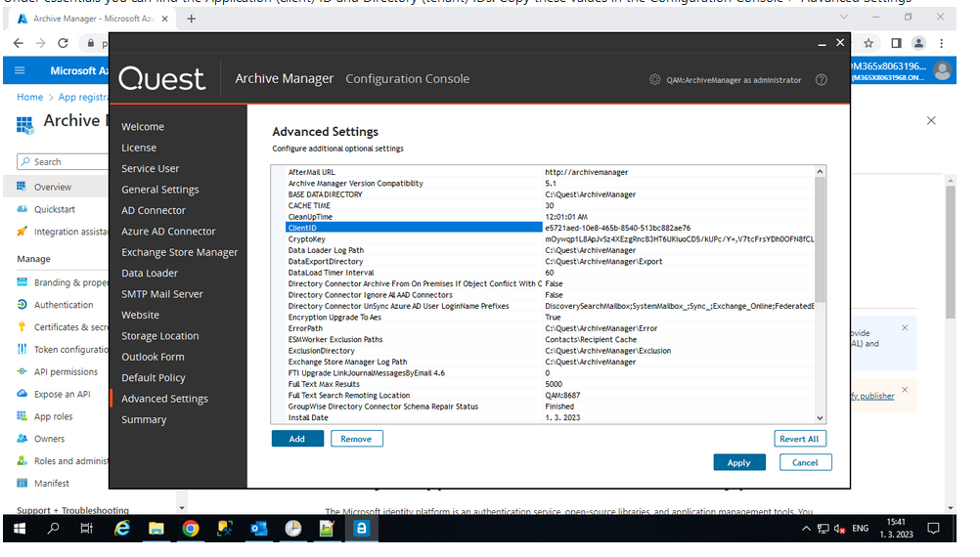Open Windows Start menu

(20, 529)
